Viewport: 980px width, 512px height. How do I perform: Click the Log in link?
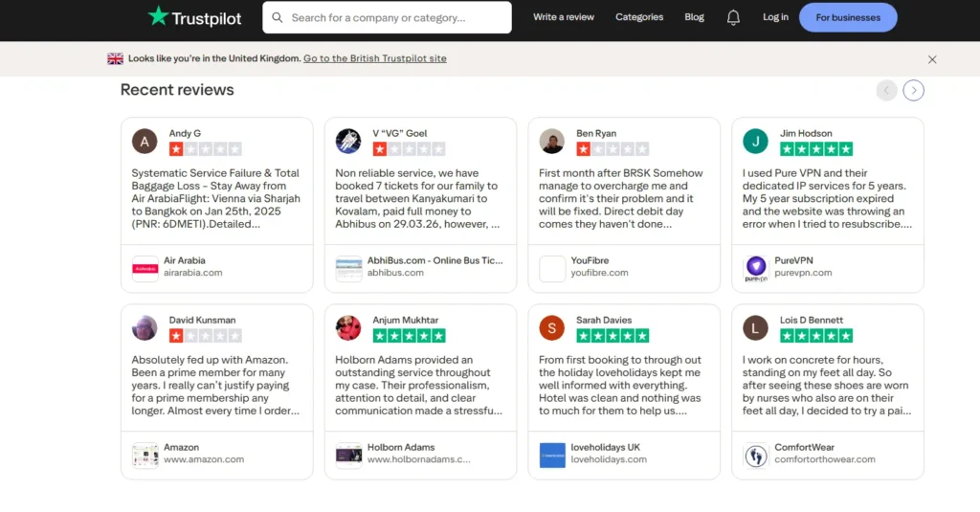pos(775,17)
